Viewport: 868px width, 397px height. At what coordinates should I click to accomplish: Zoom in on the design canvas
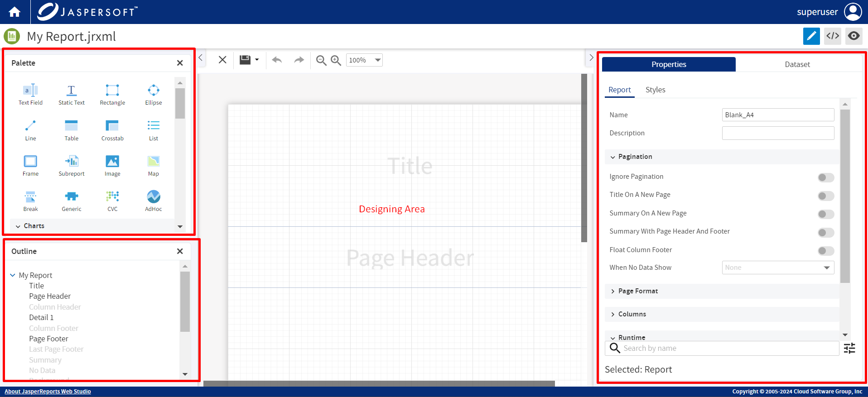pos(336,60)
